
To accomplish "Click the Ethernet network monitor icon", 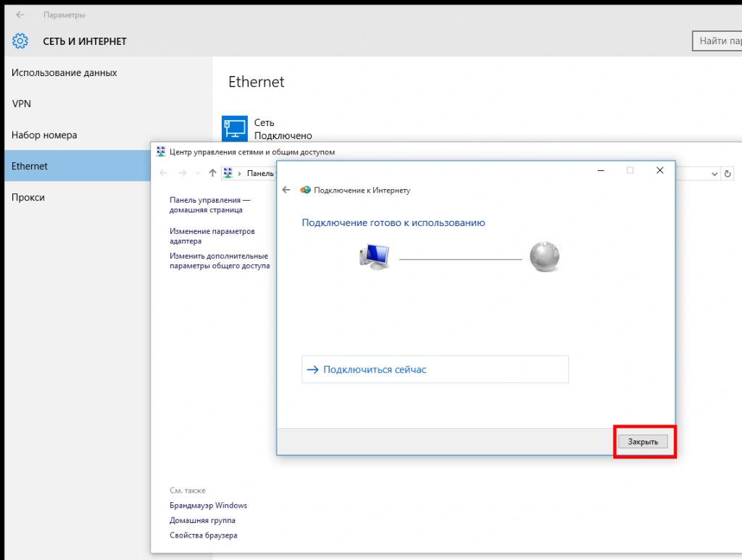I will click(x=235, y=128).
